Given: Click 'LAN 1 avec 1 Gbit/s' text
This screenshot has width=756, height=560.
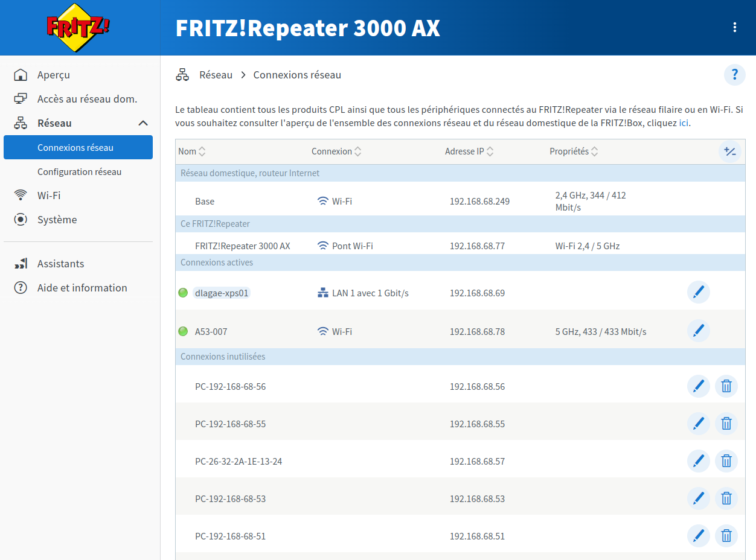Looking at the screenshot, I should (370, 293).
